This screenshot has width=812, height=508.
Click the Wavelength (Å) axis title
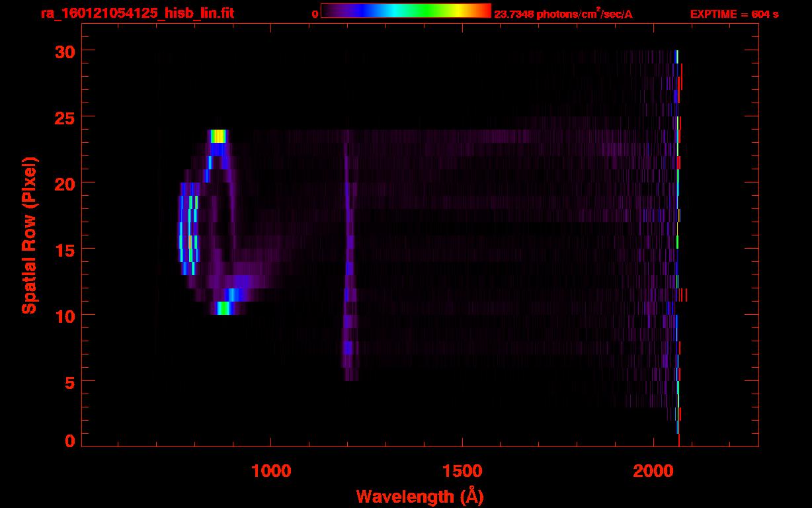pos(420,497)
